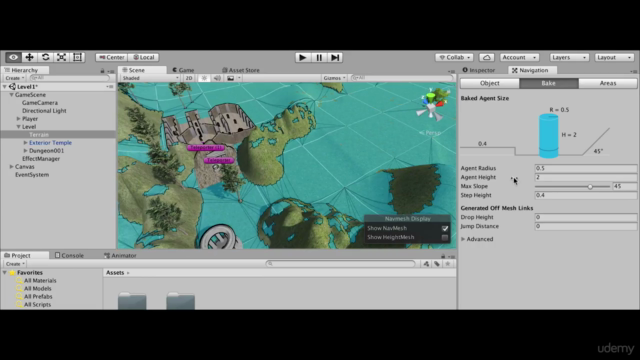Toggle scene lighting sun icon
640x360 pixels.
tap(204, 78)
